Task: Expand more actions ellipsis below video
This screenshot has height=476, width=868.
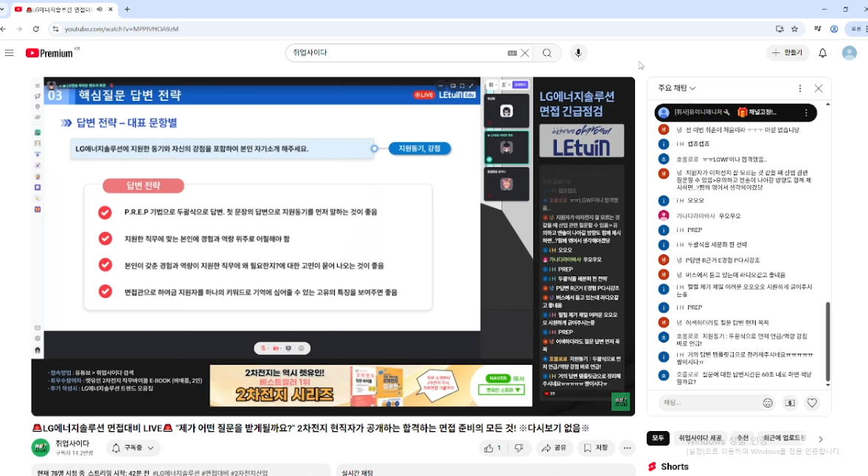Action: pyautogui.click(x=627, y=448)
